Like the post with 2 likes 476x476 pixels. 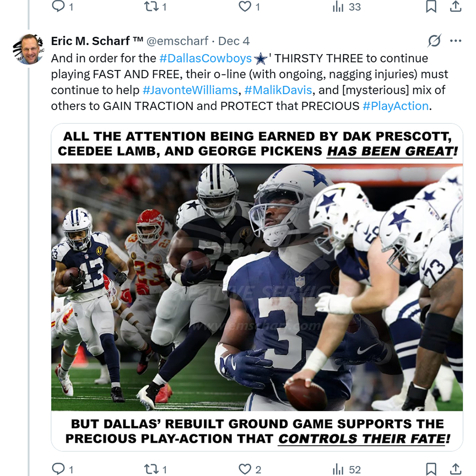pyautogui.click(x=245, y=469)
